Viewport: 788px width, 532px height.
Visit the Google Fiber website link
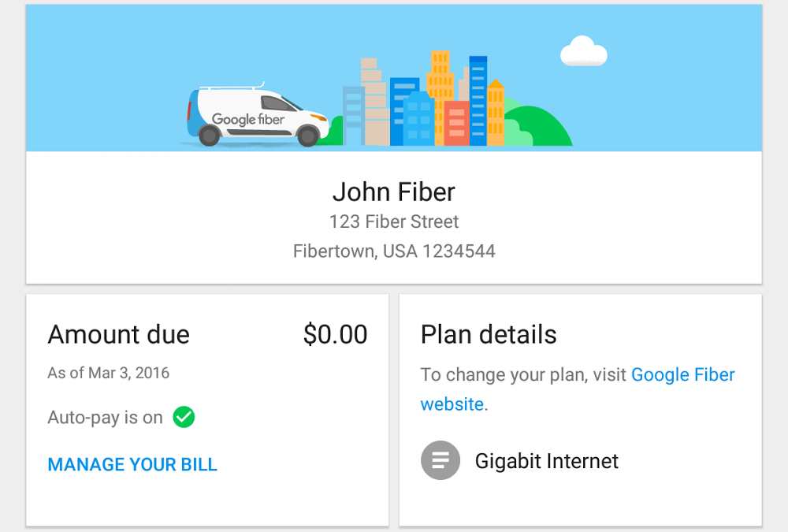[682, 374]
